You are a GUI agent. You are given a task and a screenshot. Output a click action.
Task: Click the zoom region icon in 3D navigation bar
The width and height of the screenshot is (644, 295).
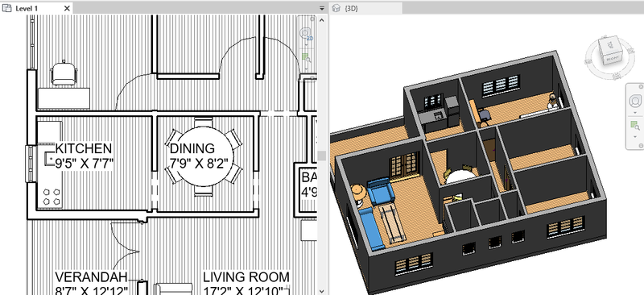point(635,125)
